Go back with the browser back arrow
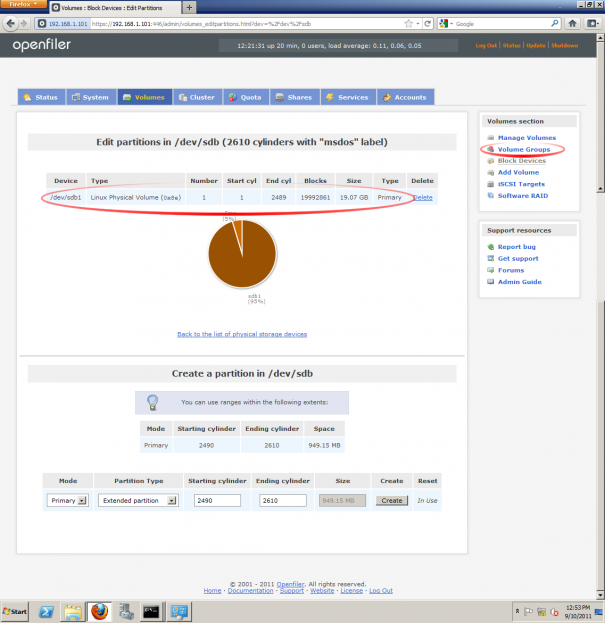This screenshot has height=623, width=605. 10,23
